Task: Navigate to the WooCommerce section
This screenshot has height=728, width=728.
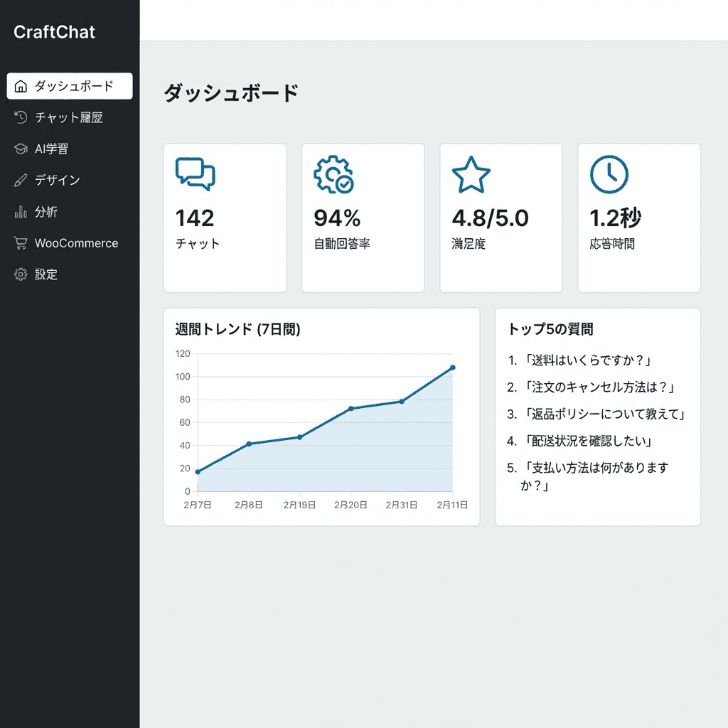Action: 76,242
